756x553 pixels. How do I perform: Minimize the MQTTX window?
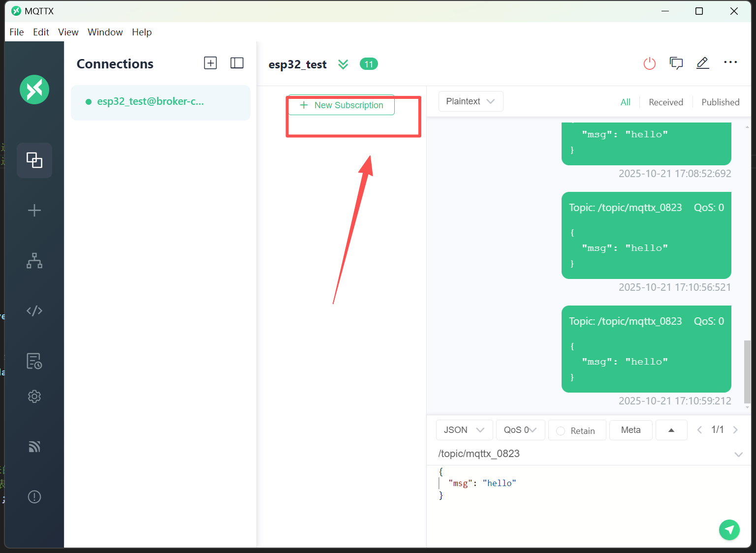point(665,11)
